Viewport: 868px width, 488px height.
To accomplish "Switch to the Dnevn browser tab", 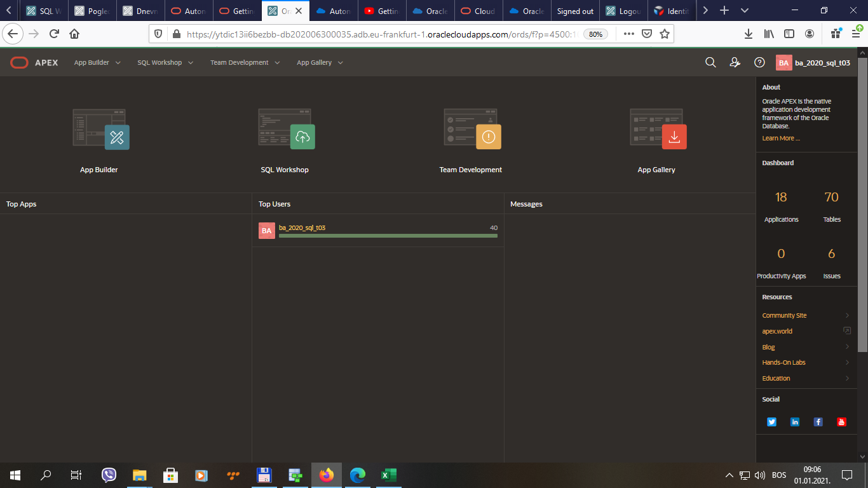I will [141, 11].
